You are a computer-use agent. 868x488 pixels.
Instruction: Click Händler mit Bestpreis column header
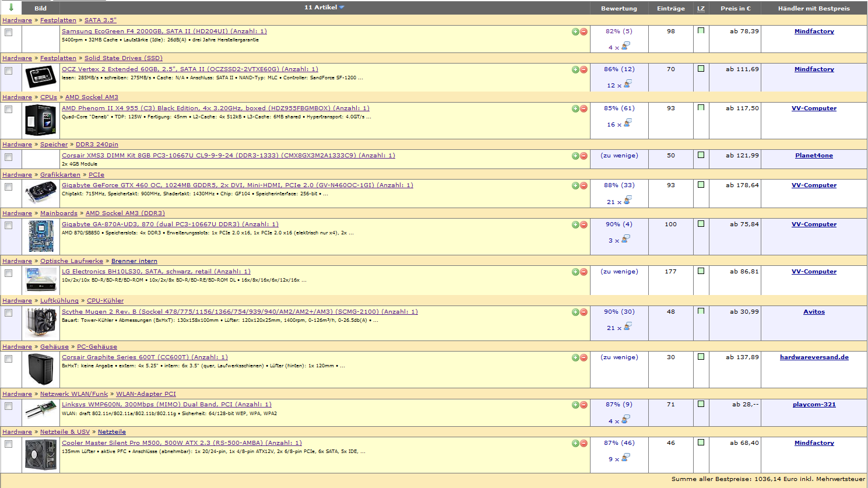pyautogui.click(x=814, y=9)
